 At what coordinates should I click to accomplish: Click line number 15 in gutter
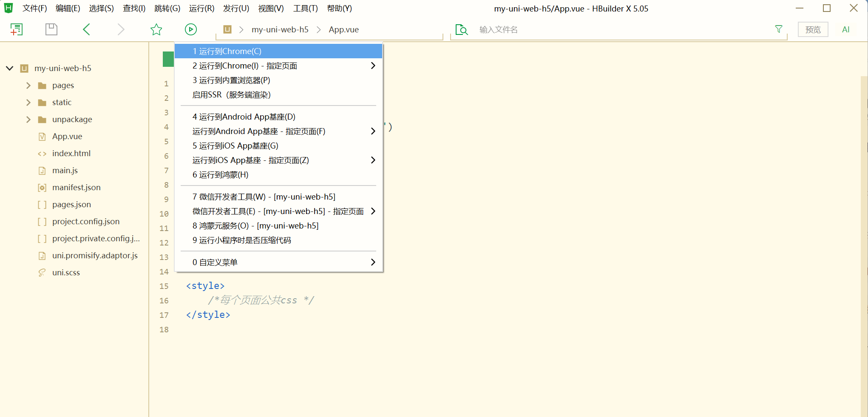[164, 286]
